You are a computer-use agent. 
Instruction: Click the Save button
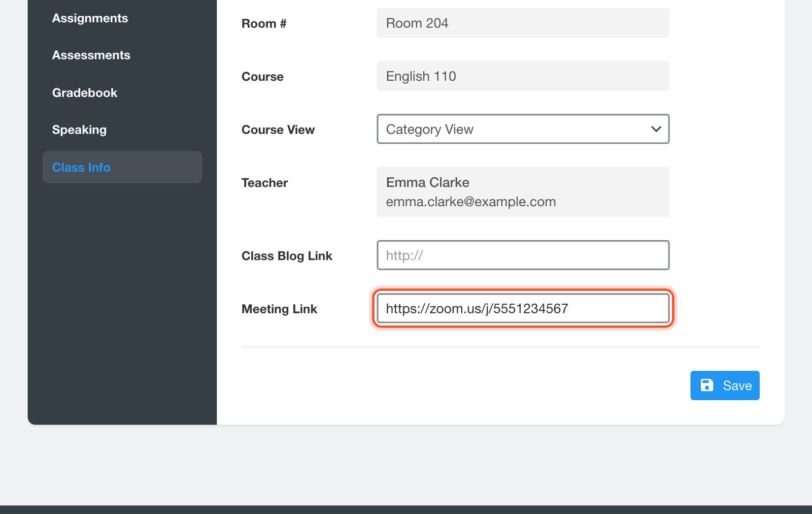pyautogui.click(x=725, y=385)
